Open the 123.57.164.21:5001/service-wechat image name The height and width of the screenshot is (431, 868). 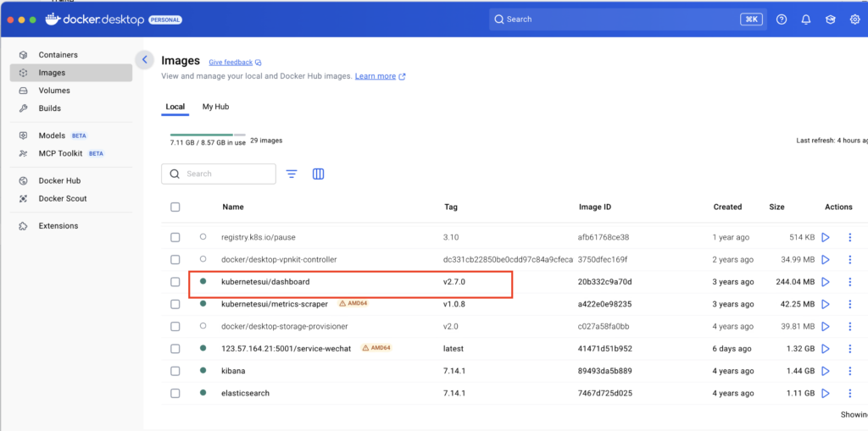[x=287, y=349]
